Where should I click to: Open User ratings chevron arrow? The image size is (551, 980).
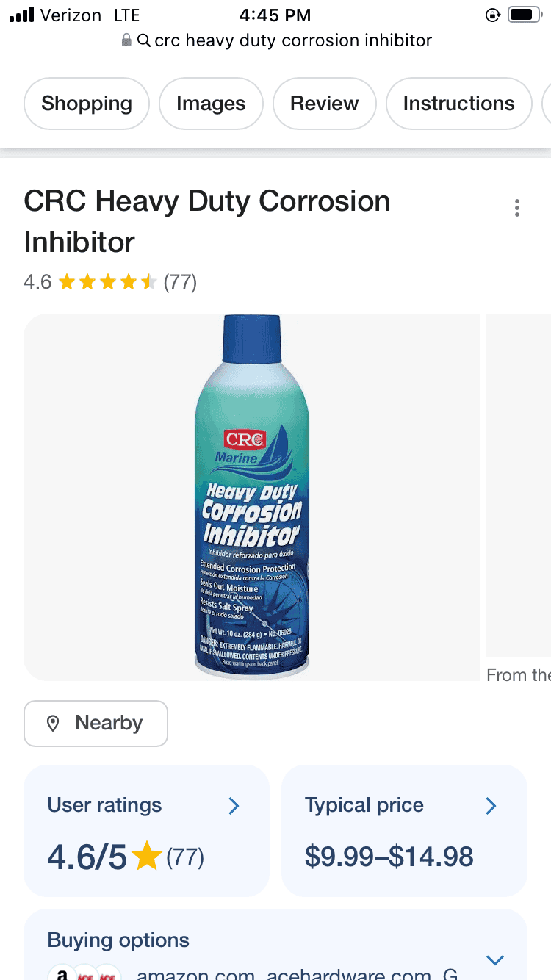234,806
